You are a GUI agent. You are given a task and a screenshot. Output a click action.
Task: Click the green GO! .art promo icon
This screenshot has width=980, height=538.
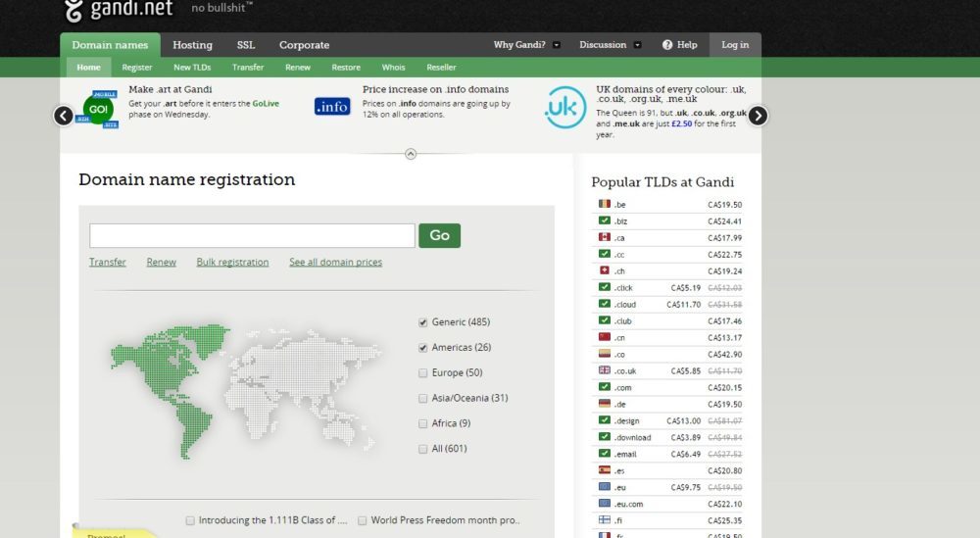click(x=99, y=108)
